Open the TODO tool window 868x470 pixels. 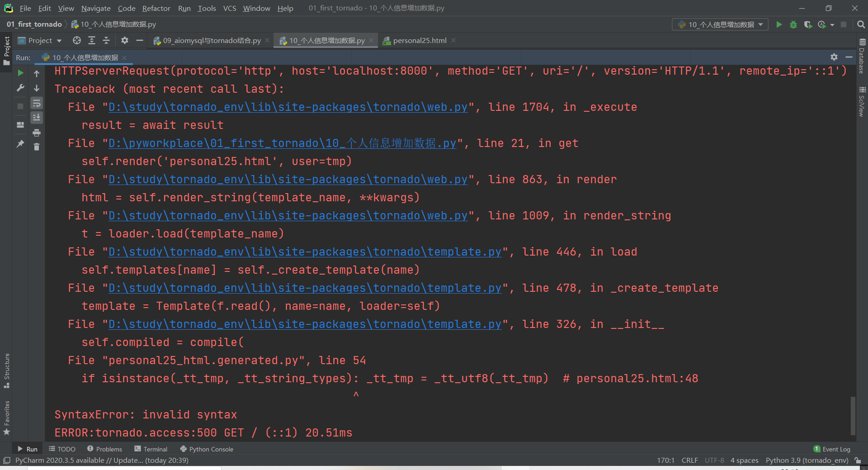(62, 449)
